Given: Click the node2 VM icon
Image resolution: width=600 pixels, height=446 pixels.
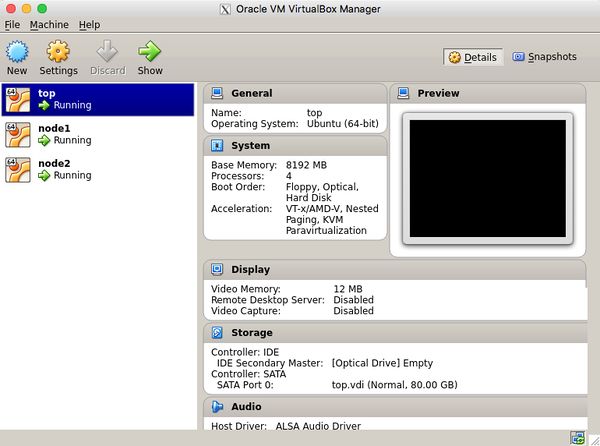Looking at the screenshot, I should click(18, 169).
